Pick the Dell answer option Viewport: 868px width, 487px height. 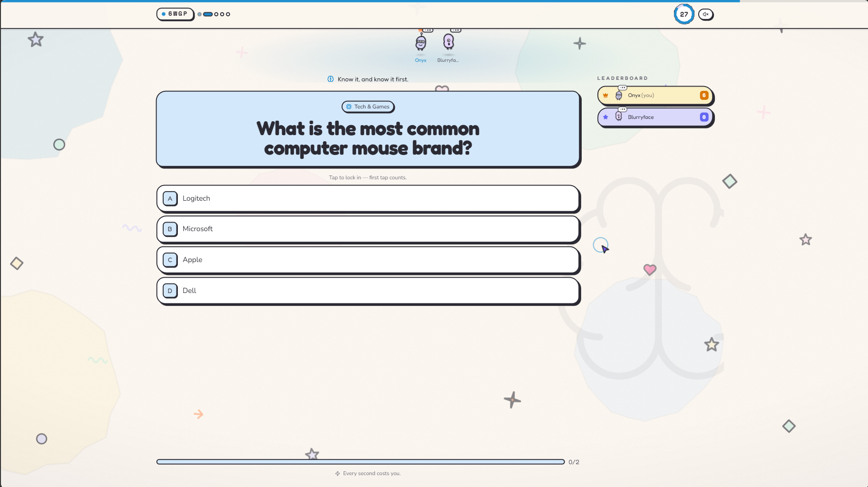(368, 291)
